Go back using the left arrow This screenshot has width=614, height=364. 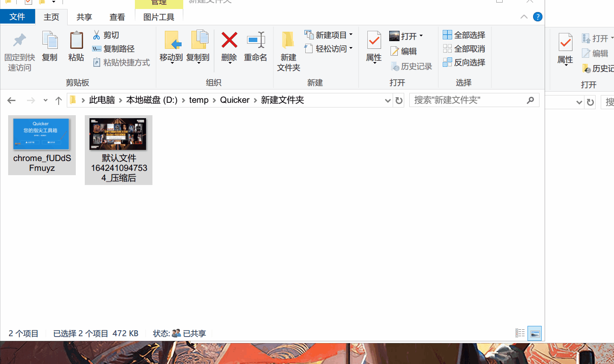12,100
